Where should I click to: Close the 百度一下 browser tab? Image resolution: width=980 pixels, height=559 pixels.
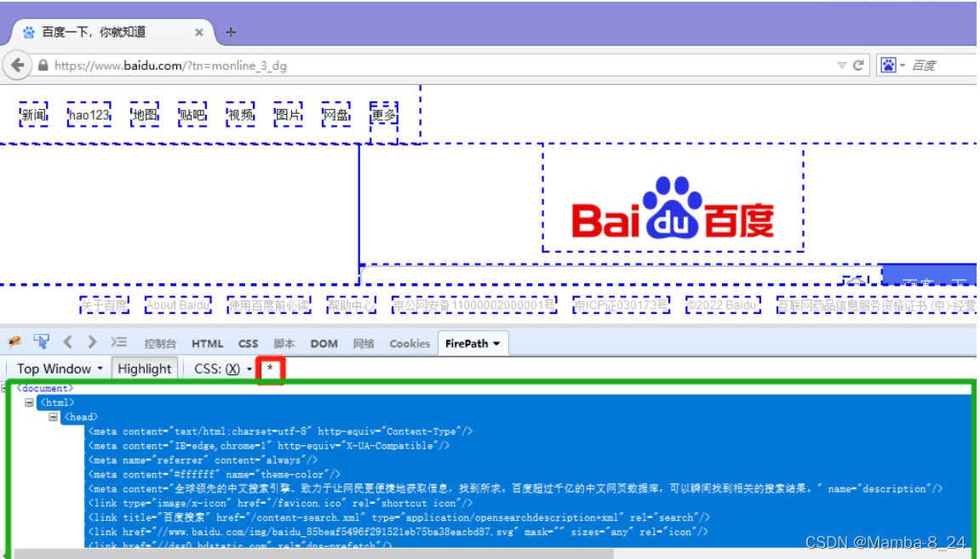point(198,31)
